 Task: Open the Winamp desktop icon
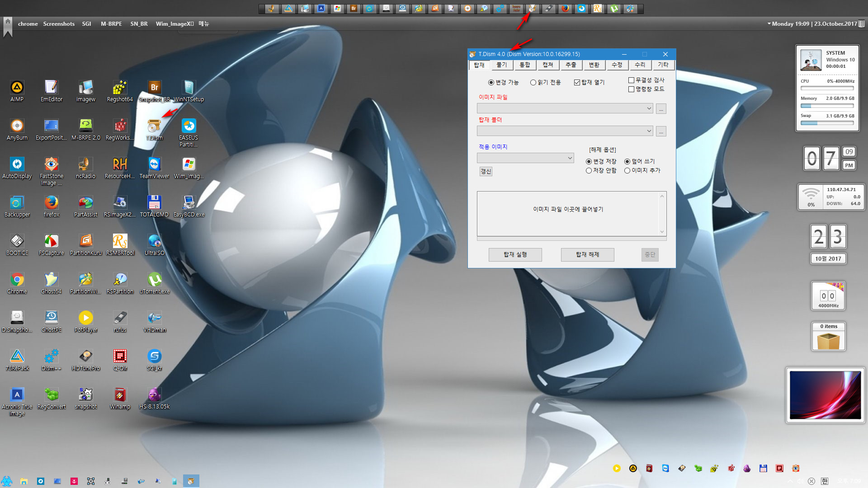click(x=120, y=398)
